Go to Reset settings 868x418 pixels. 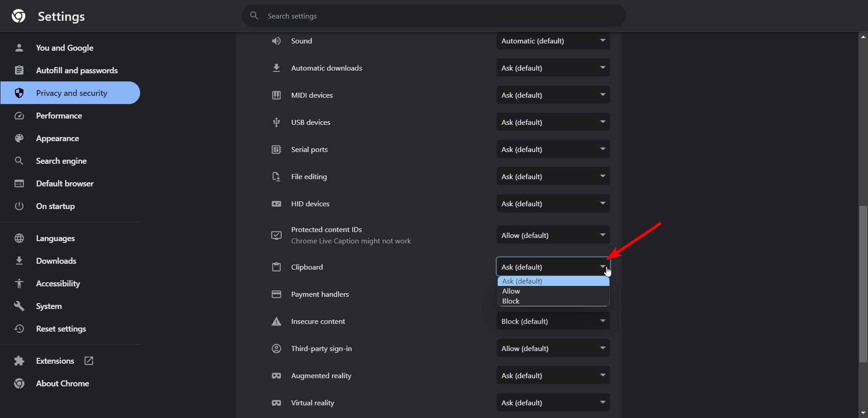[x=61, y=328]
